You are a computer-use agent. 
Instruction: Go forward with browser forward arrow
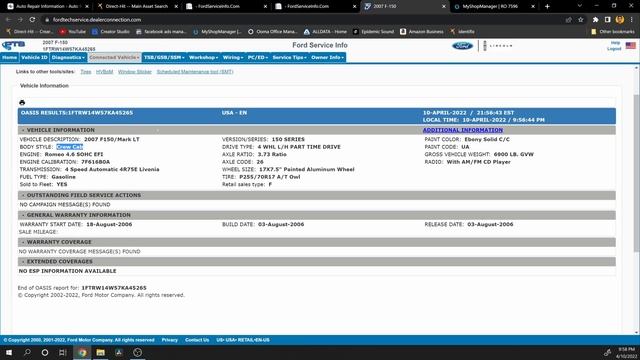(20, 20)
